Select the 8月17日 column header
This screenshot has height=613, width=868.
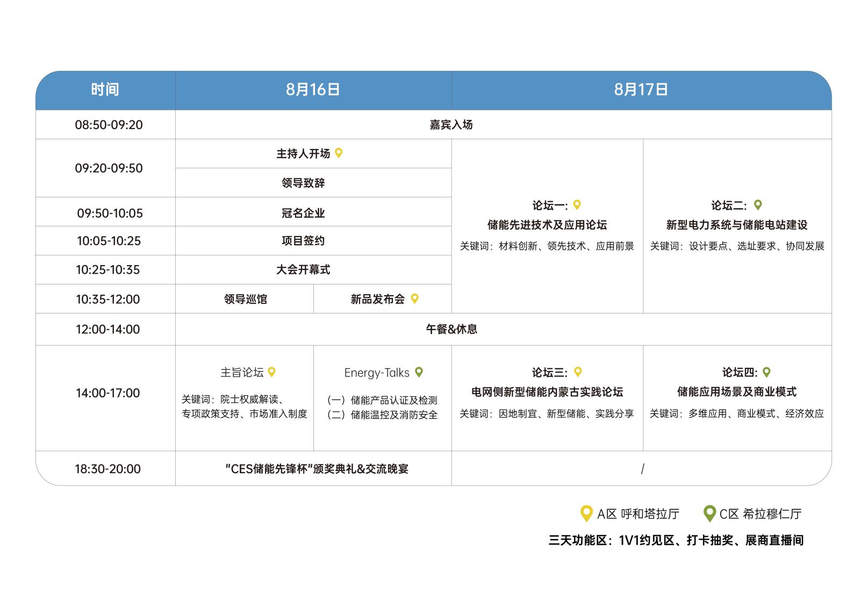[641, 89]
